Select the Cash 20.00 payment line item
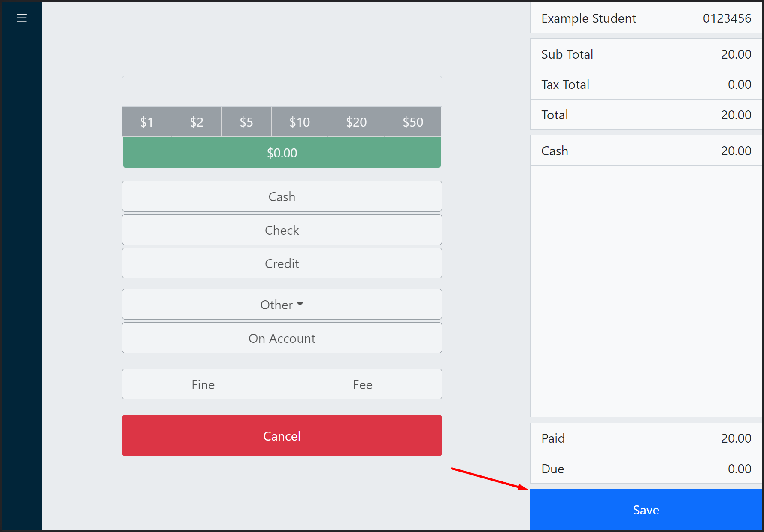Screen dimensions: 764x532 pyautogui.click(x=646, y=151)
